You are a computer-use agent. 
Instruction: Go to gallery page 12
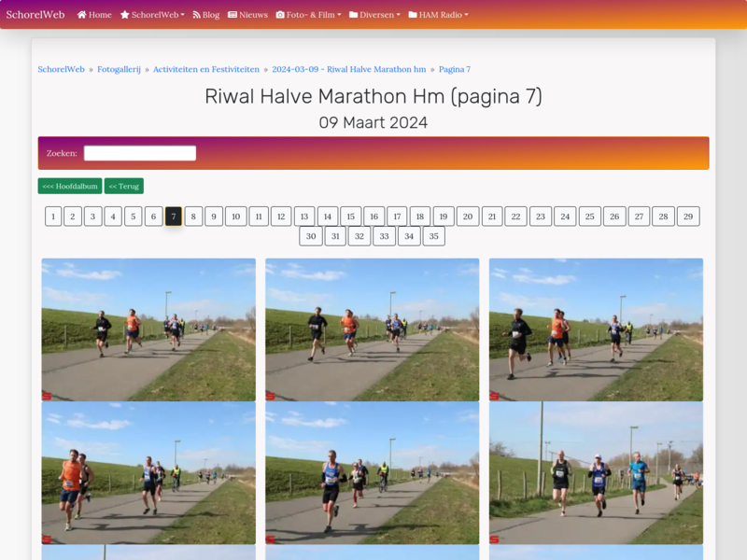coord(281,217)
